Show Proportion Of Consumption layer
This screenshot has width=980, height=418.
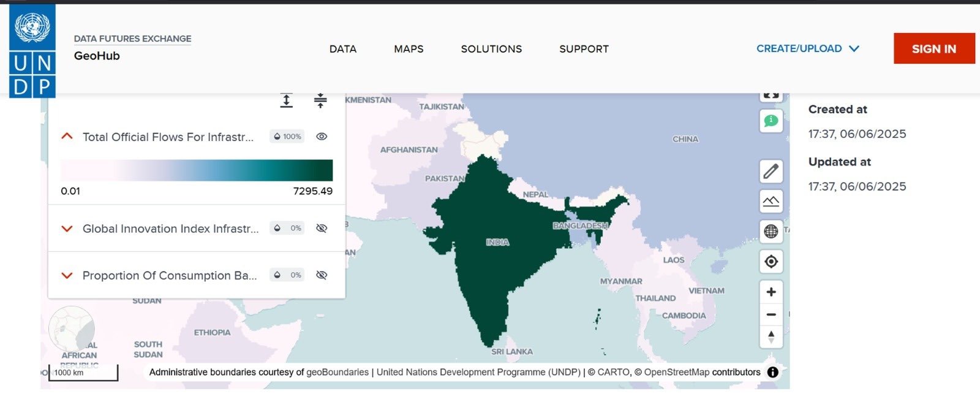click(322, 275)
